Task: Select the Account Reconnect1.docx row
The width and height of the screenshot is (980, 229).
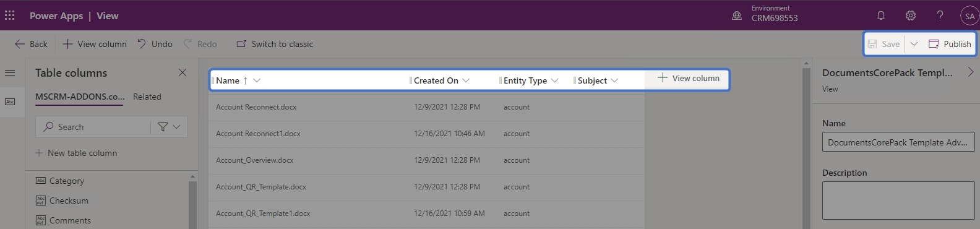Action: tap(426, 134)
